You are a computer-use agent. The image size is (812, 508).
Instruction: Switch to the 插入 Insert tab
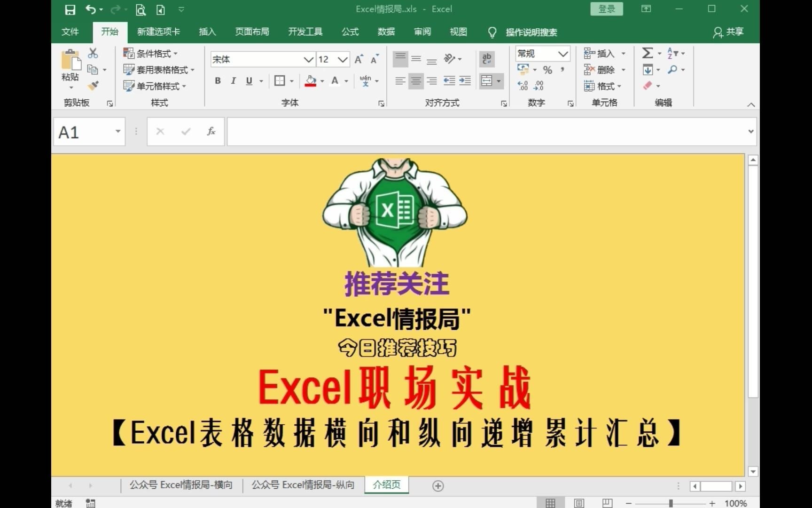point(207,32)
